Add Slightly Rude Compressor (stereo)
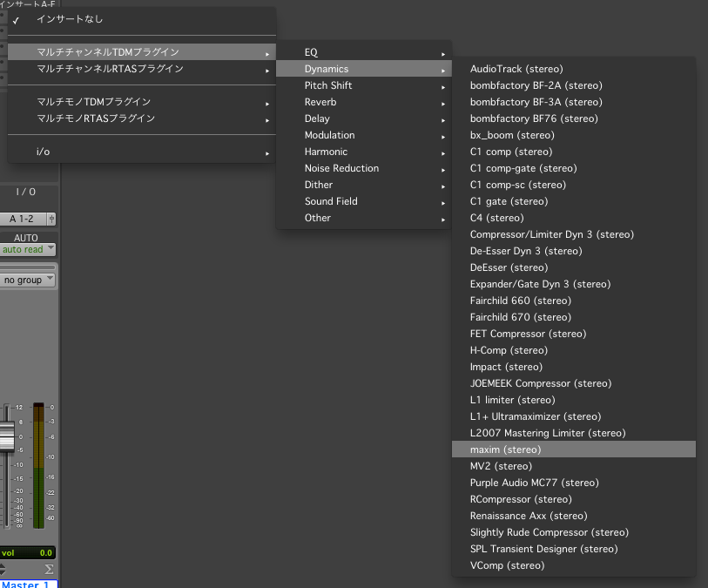708x588 pixels. (x=574, y=532)
